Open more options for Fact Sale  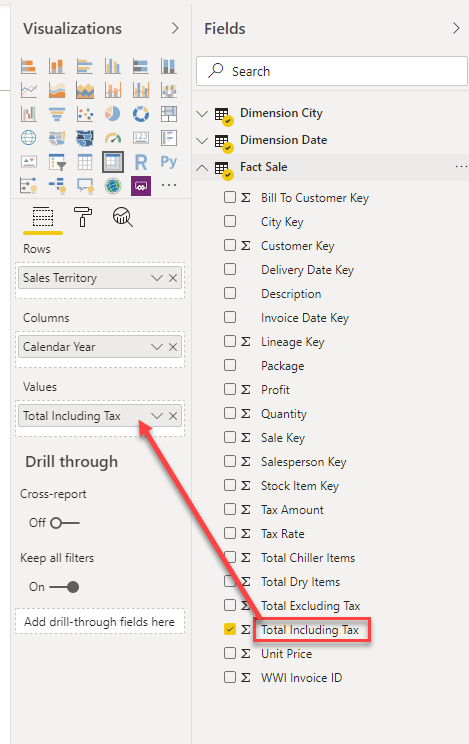tap(461, 167)
